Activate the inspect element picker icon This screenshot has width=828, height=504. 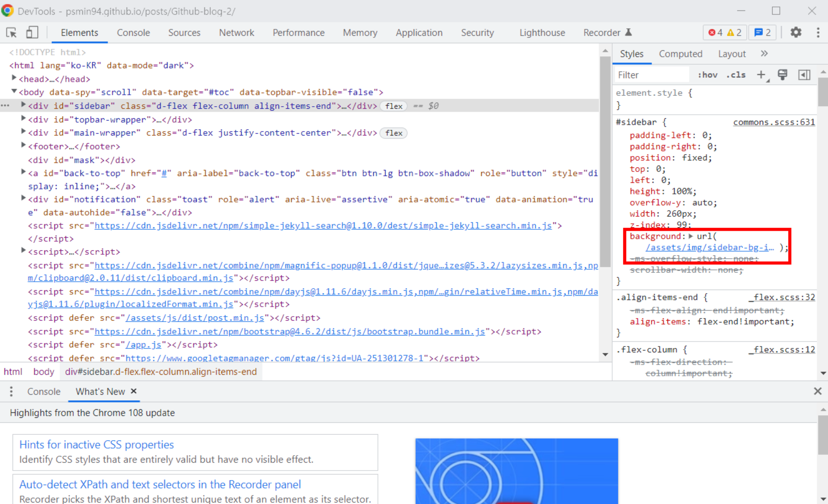[x=11, y=32]
